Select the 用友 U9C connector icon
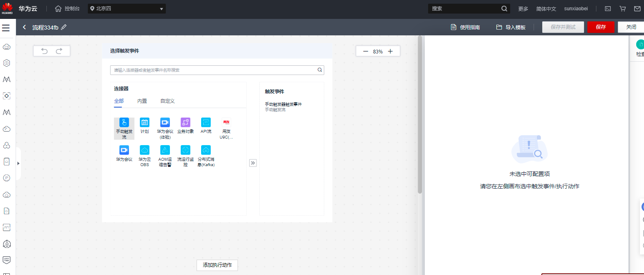Image resolution: width=644 pixels, height=275 pixels. [226, 122]
